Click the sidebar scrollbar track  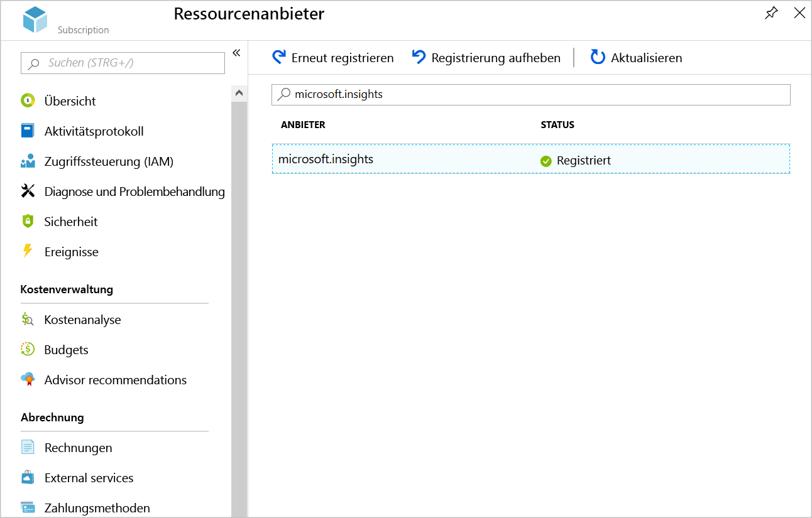[x=239, y=309]
